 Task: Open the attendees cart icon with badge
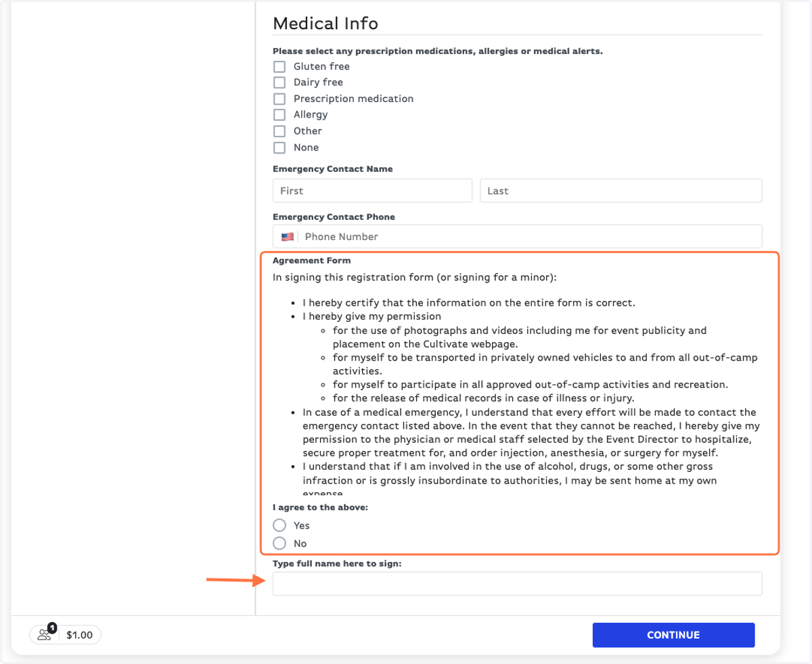[46, 634]
